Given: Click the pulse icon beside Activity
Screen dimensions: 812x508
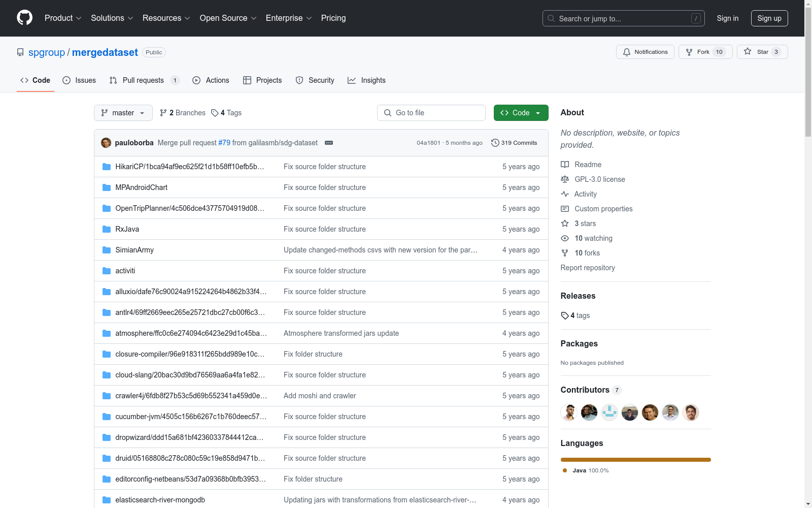Looking at the screenshot, I should [565, 194].
